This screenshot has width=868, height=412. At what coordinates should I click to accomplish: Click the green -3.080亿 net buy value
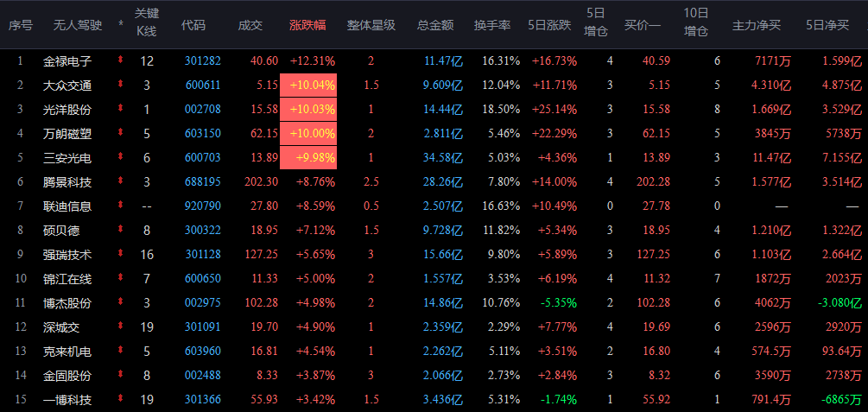coord(839,303)
